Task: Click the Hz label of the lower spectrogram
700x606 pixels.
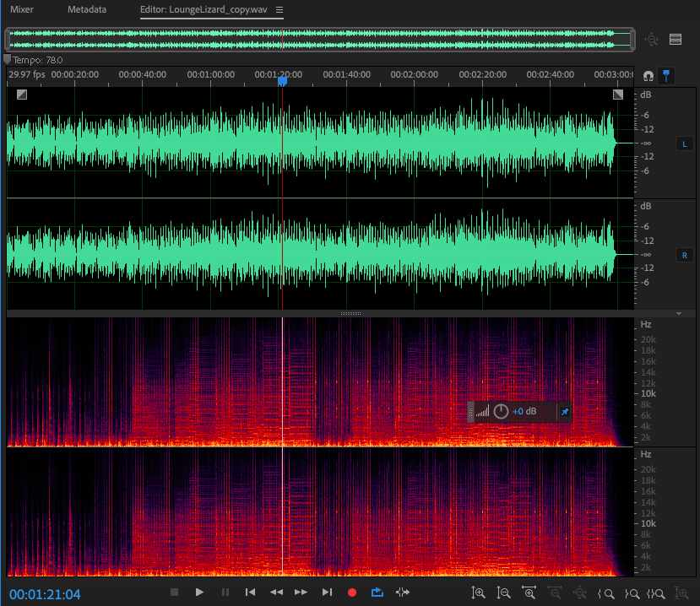Action: coord(645,454)
